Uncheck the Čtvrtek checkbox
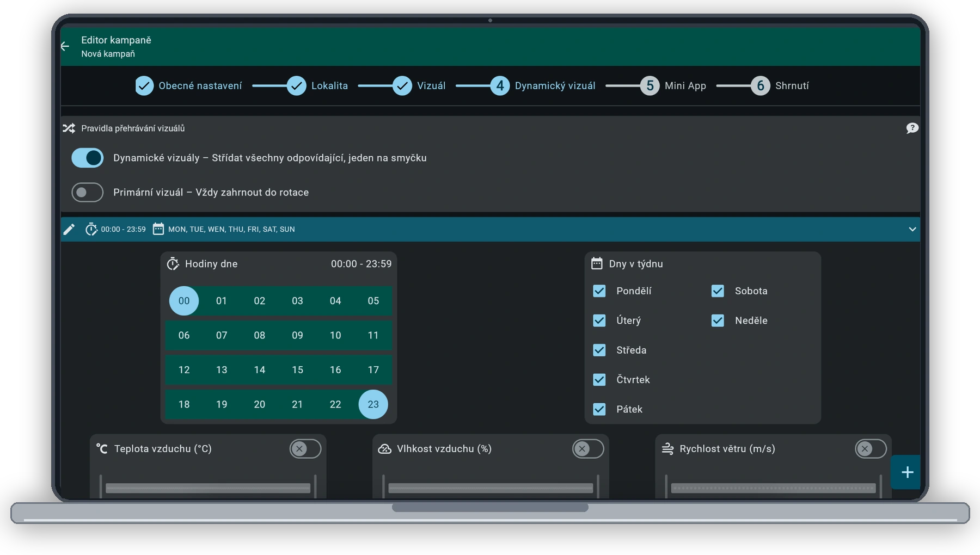The image size is (980, 555). 599,380
